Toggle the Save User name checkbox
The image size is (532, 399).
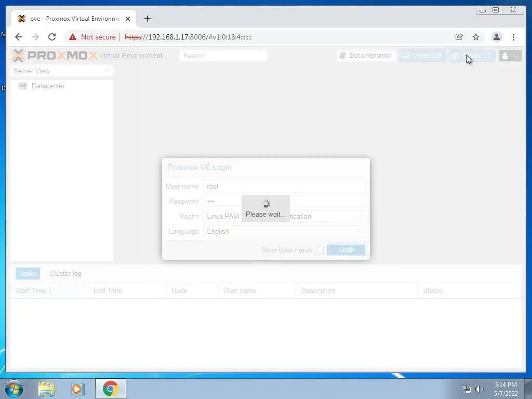(320, 250)
